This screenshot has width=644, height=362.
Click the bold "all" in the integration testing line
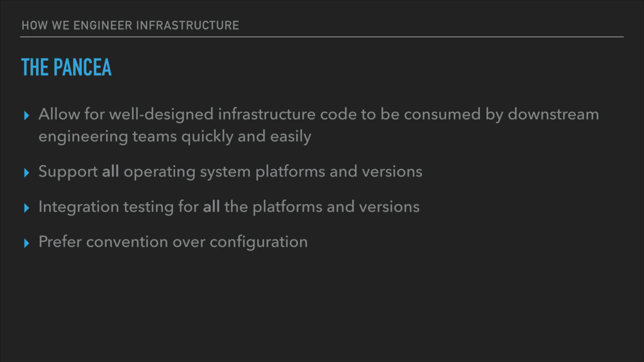[x=211, y=206]
